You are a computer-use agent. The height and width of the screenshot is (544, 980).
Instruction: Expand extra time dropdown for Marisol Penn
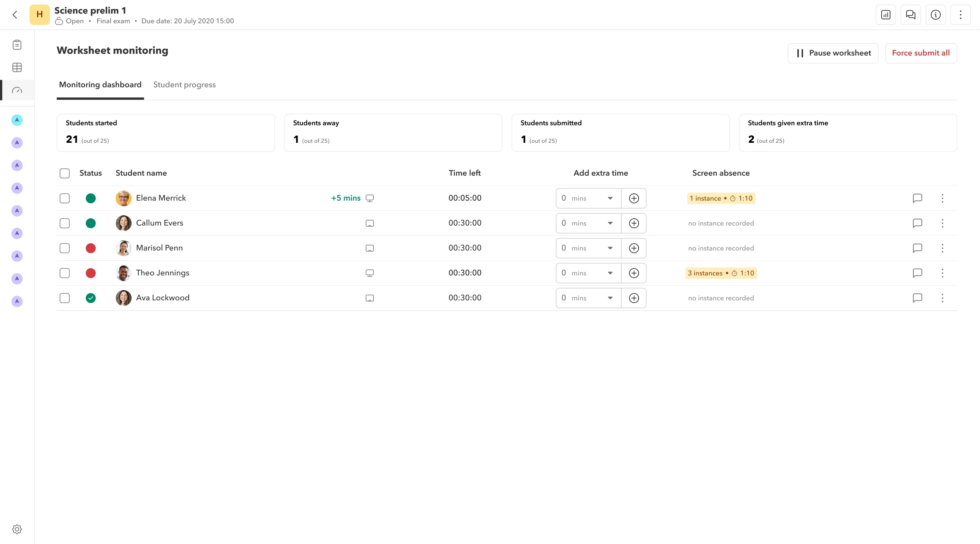[610, 248]
